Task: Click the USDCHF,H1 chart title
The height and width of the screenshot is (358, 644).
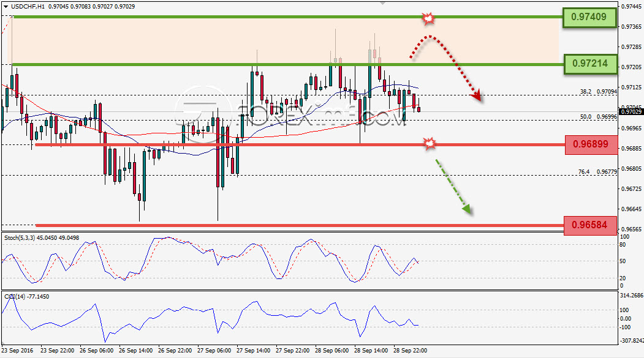Action: tap(28, 7)
